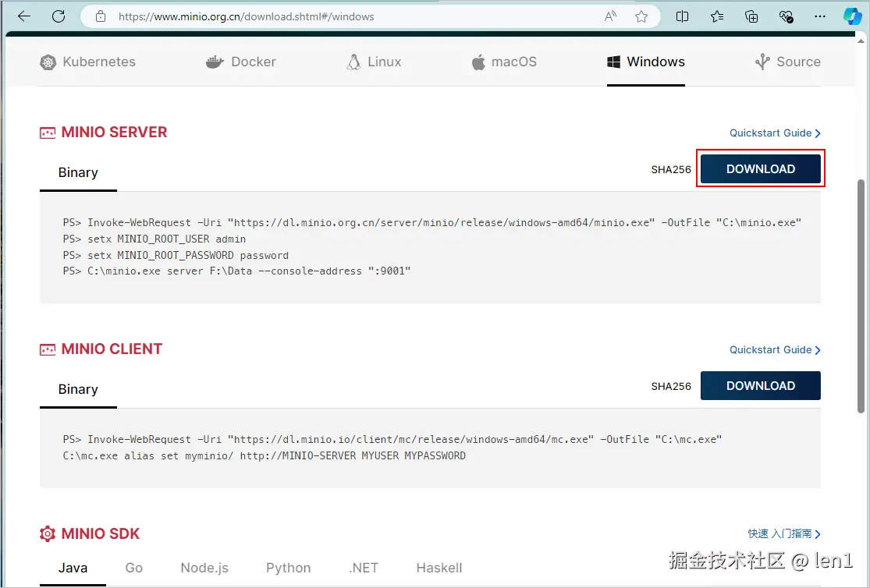Show SHA256 for MinIO Client

coord(671,386)
